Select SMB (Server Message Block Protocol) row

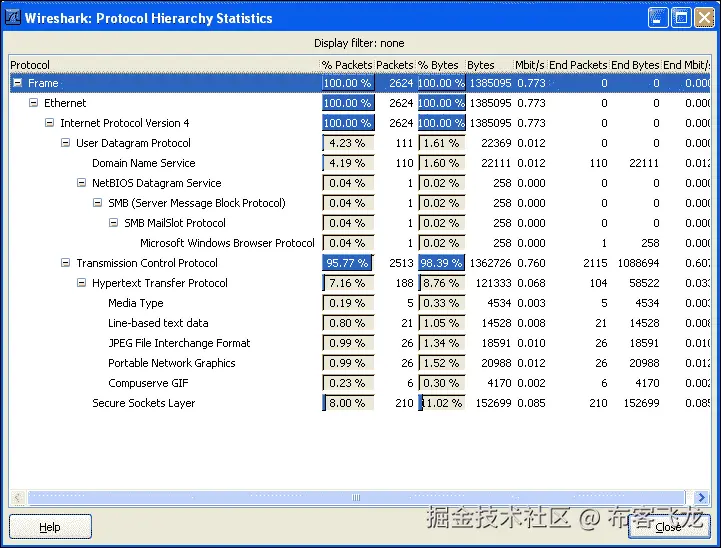point(360,203)
